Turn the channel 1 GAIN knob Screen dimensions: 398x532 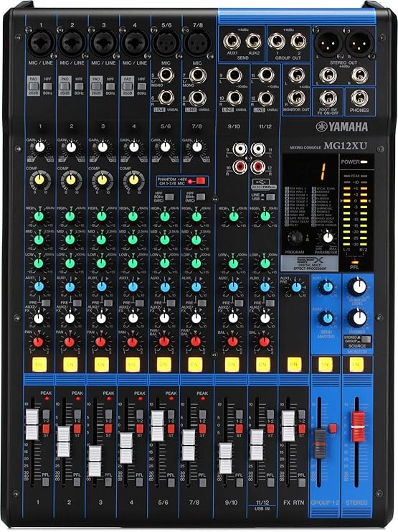coord(40,147)
